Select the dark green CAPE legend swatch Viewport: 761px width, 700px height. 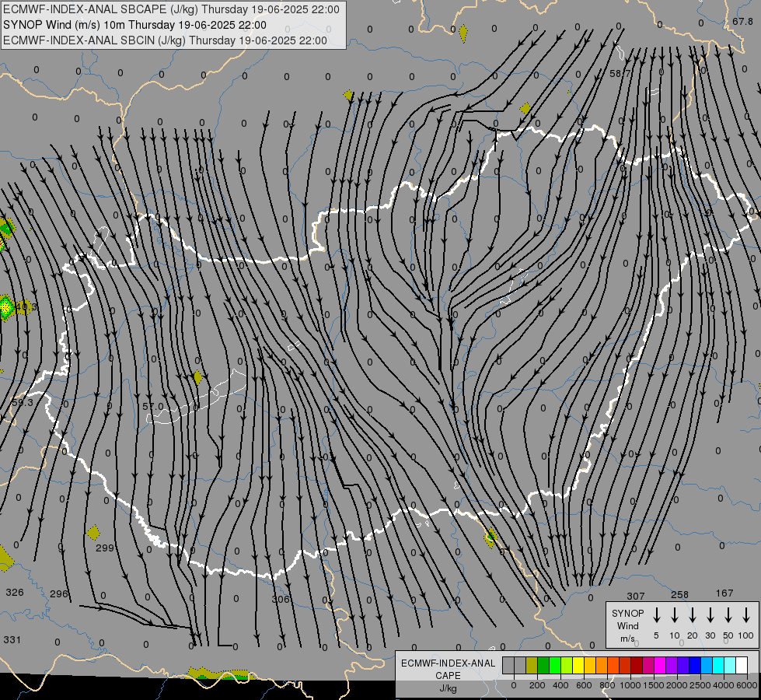[543, 665]
